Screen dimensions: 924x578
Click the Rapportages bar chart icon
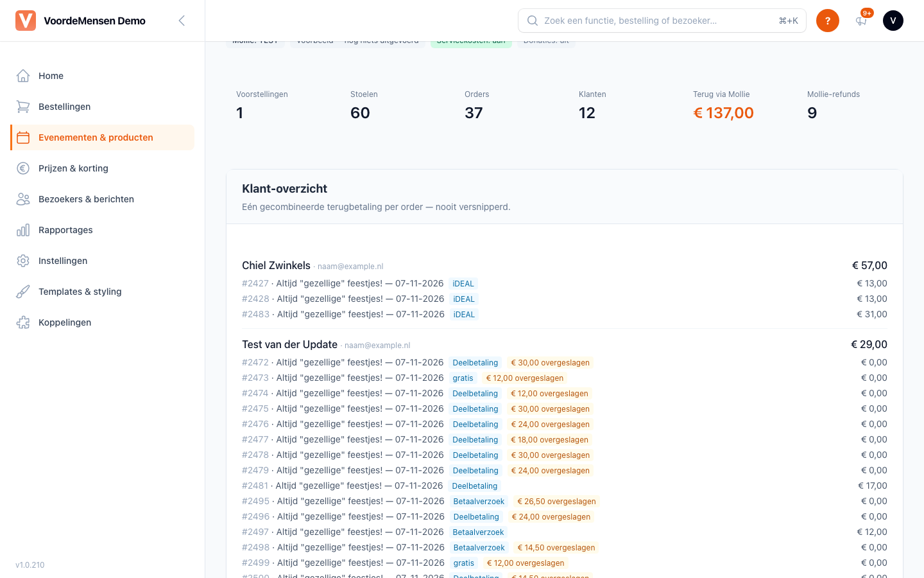click(x=23, y=230)
